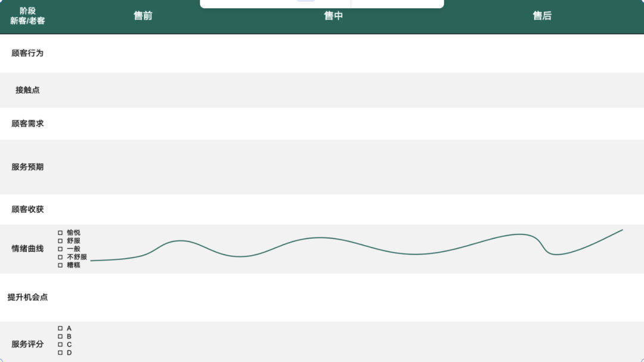This screenshot has height=362, width=644.
Task: Check the 不舒服 emotion checkbox
Action: coord(60,257)
